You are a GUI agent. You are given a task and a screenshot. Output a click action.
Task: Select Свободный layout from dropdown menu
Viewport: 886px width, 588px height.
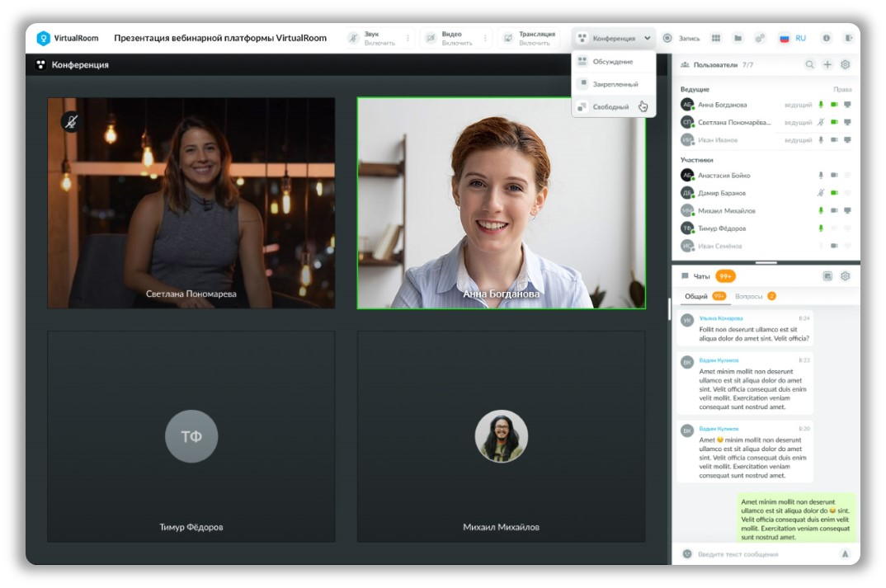(x=610, y=106)
